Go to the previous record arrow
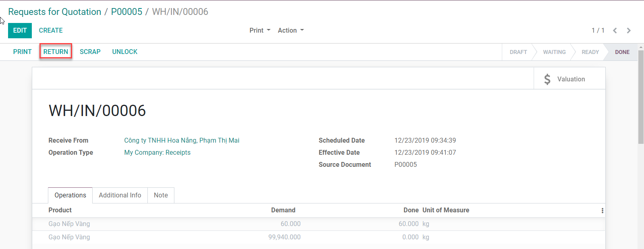Screen dimensions: 644x249 click(615, 31)
